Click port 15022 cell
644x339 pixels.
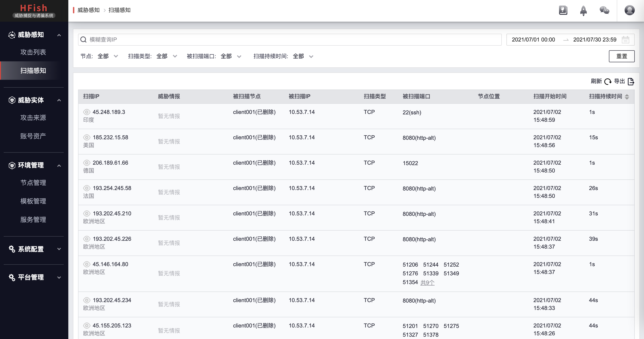click(410, 163)
